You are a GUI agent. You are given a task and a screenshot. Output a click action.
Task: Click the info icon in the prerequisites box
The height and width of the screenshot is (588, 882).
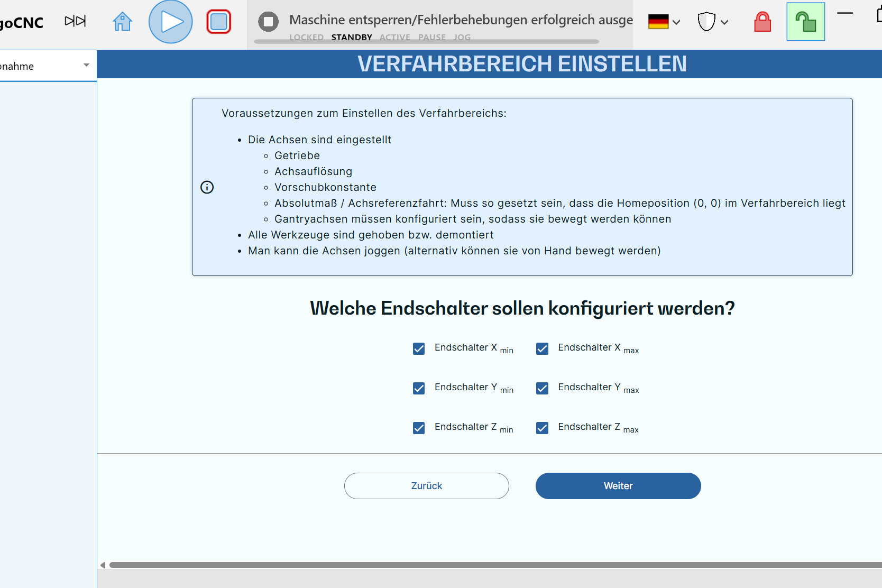click(x=207, y=187)
